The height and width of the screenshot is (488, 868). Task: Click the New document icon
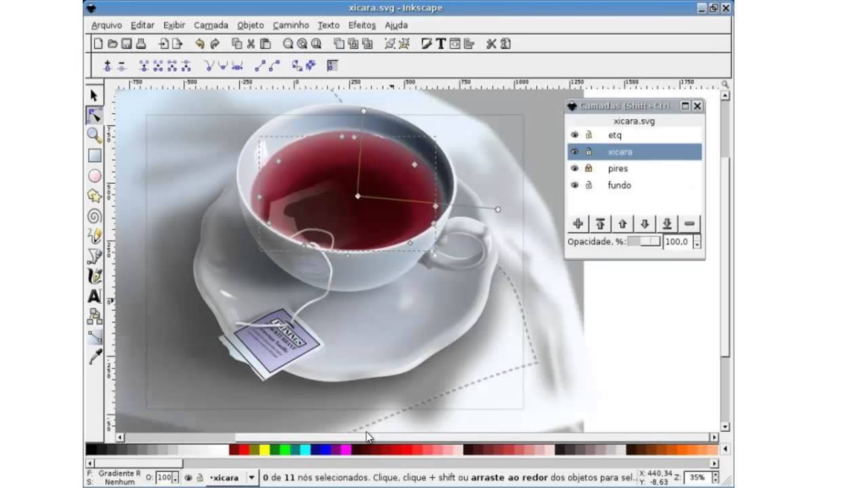coord(98,44)
